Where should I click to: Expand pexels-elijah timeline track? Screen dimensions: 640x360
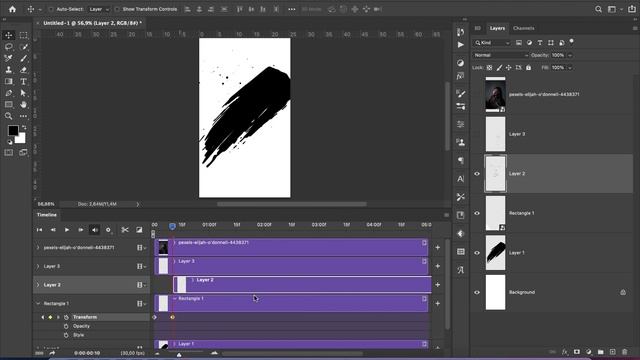point(38,247)
